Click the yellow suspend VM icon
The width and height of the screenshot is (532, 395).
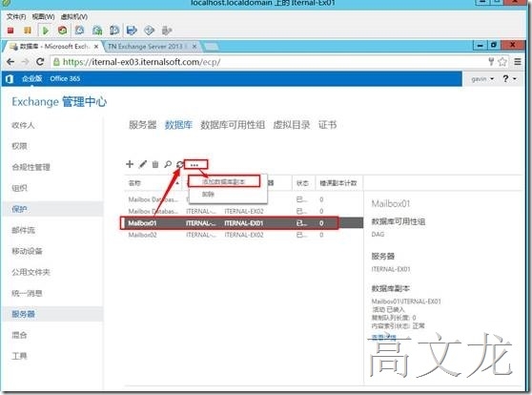pos(28,31)
